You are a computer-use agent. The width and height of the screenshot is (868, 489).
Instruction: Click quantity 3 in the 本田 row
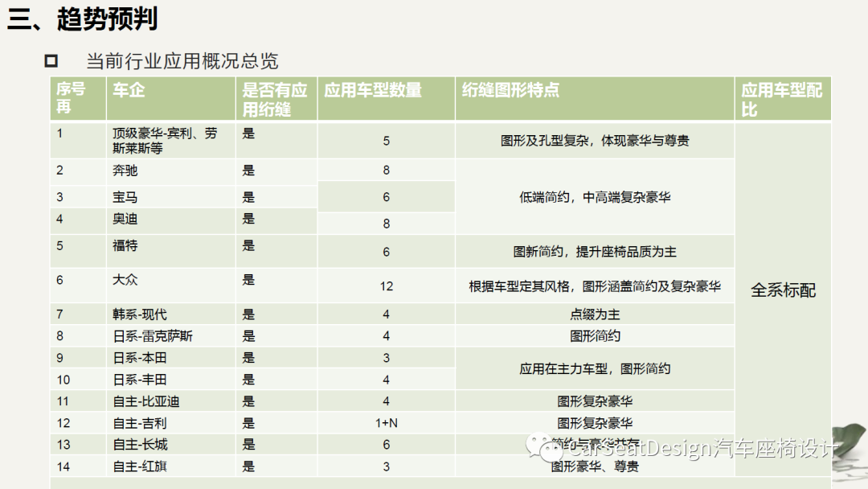coord(387,358)
